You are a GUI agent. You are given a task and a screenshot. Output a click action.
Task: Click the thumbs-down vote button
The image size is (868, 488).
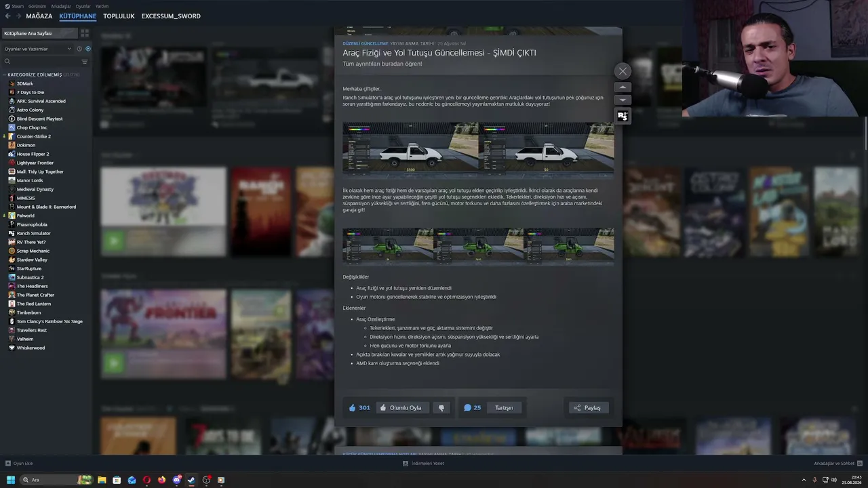coord(441,407)
